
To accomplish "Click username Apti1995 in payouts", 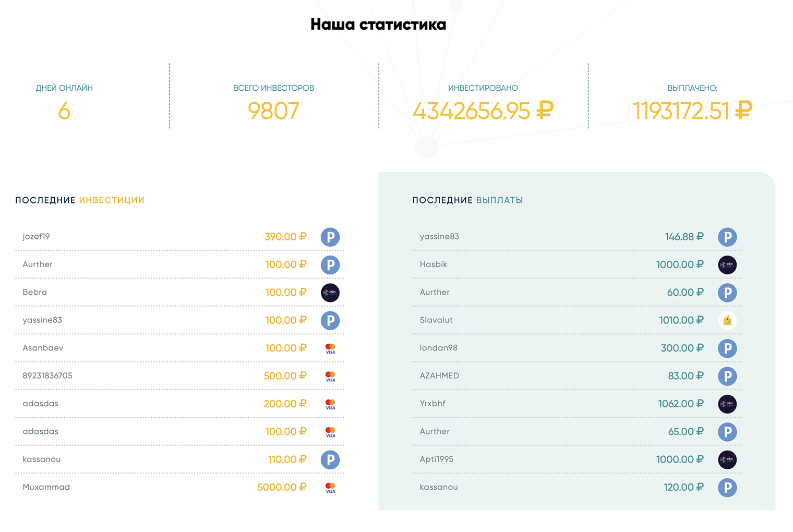I will click(437, 460).
